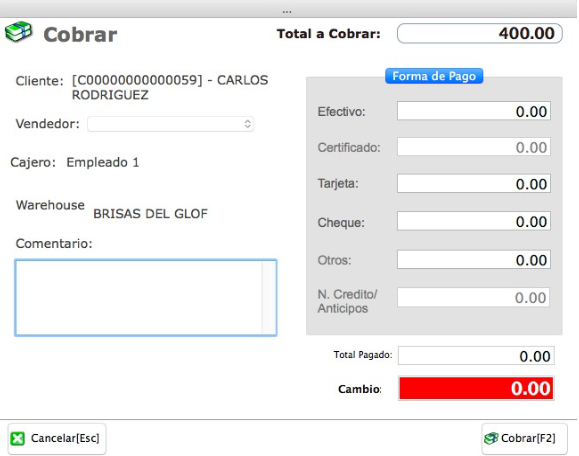Image resolution: width=579 pixels, height=456 pixels.
Task: Click the money icon on the Cobrar[F2] button
Action: coord(491,438)
